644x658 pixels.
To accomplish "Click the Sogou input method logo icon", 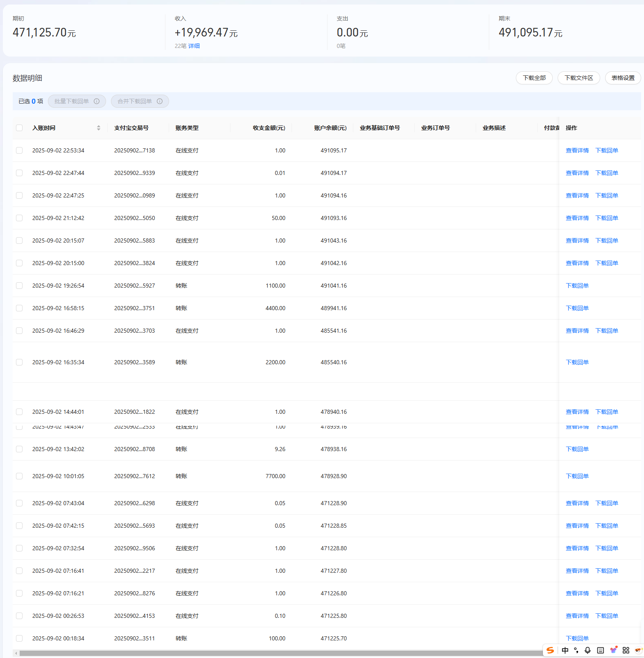I will click(x=550, y=650).
